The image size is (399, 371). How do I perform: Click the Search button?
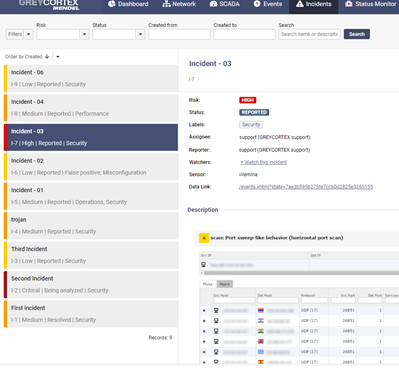tap(357, 34)
